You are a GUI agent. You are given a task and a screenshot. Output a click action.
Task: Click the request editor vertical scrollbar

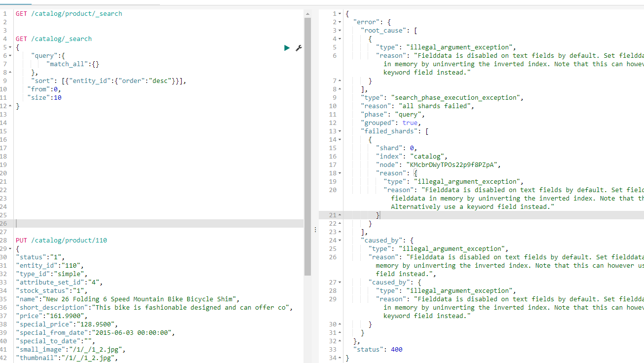pyautogui.click(x=308, y=146)
